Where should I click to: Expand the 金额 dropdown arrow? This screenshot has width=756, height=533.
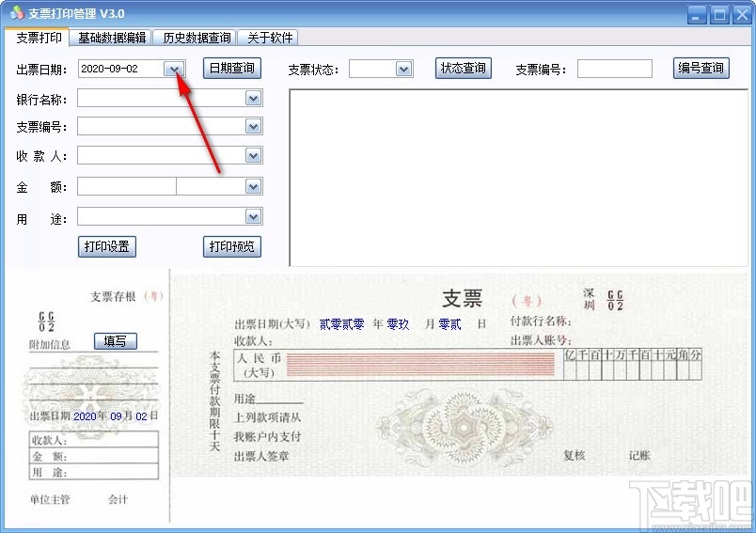253,186
